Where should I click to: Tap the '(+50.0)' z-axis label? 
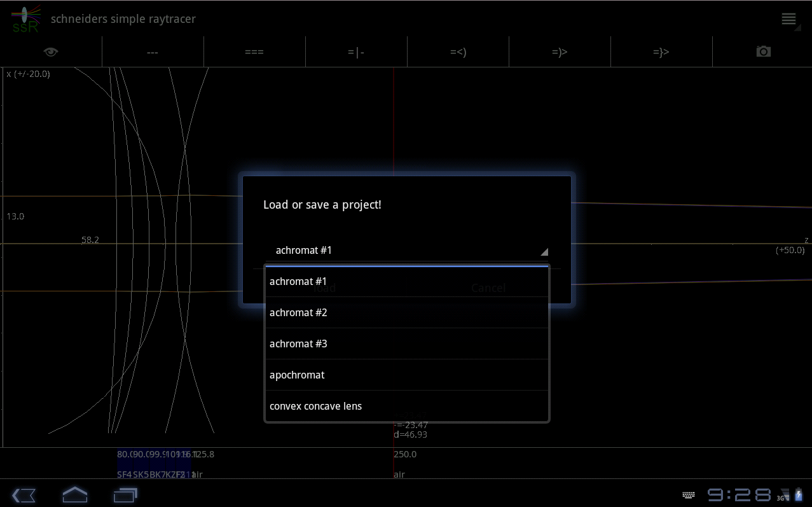pos(790,250)
